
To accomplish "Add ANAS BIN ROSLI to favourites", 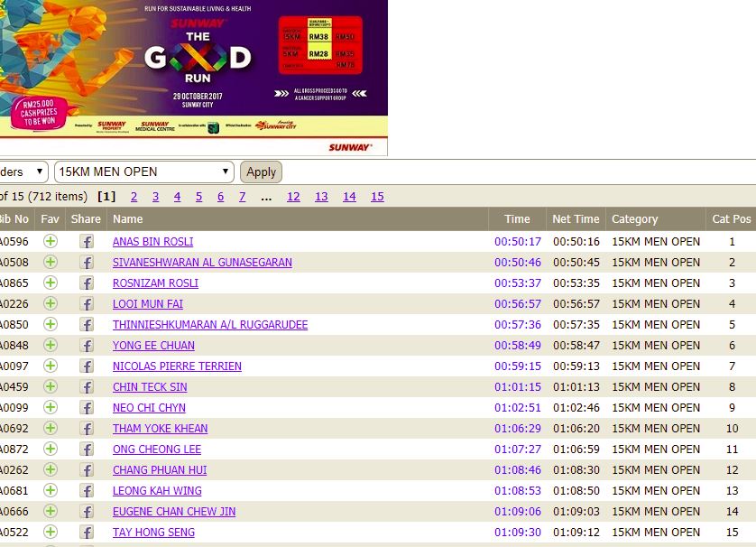I will [51, 241].
